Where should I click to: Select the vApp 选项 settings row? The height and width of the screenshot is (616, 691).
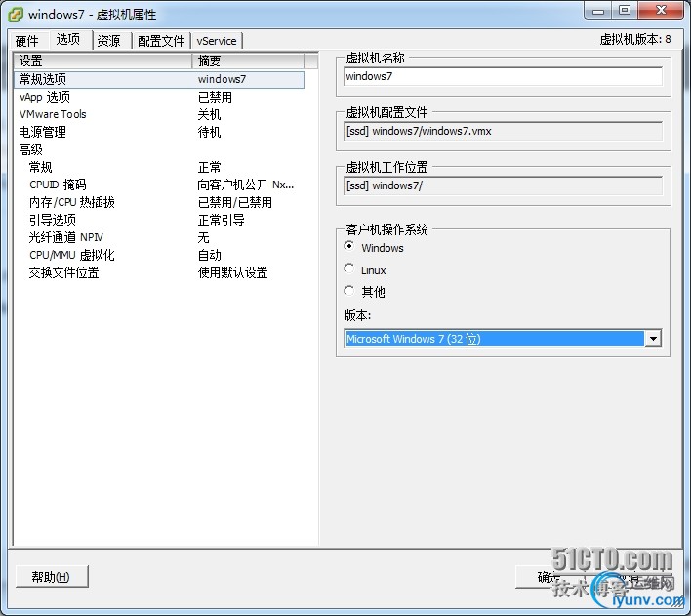coord(159,97)
